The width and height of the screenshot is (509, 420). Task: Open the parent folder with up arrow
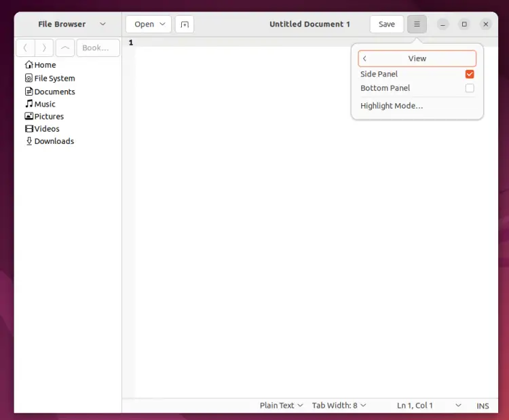pyautogui.click(x=65, y=48)
